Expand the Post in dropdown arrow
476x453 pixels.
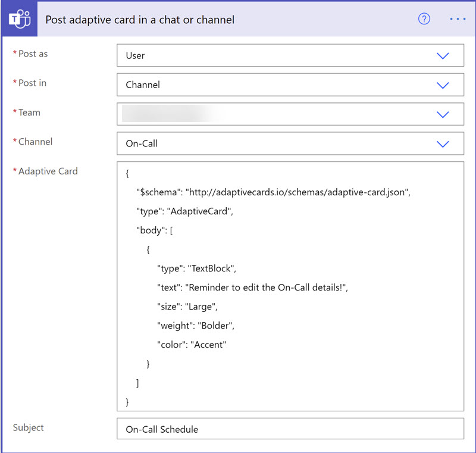tap(443, 85)
